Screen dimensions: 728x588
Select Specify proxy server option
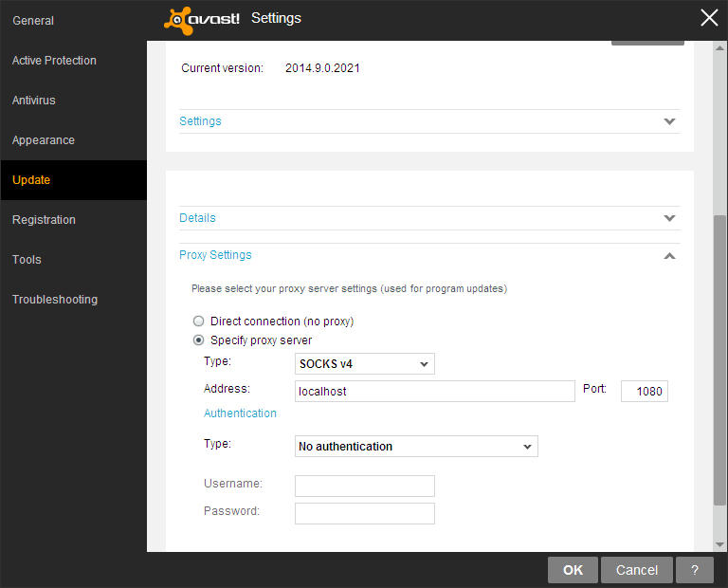199,340
